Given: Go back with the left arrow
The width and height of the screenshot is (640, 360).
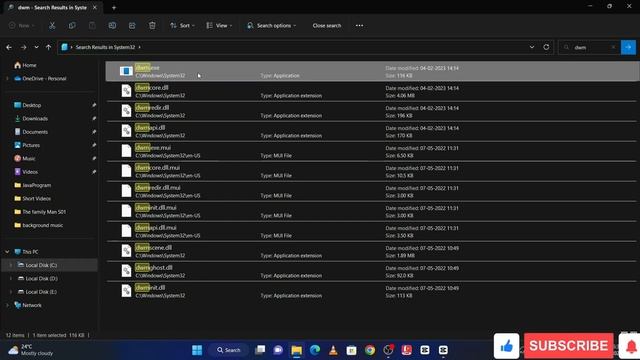Looking at the screenshot, I should pos(9,47).
